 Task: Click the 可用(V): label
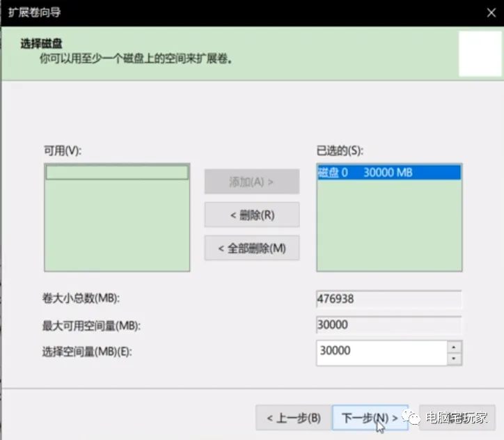[x=63, y=150]
